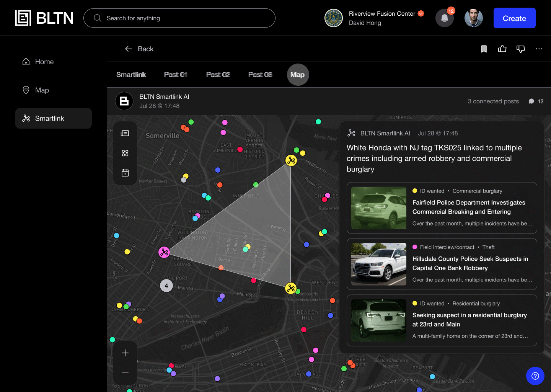This screenshot has width=551, height=392.
Task: Click the help question mark button
Action: (535, 376)
